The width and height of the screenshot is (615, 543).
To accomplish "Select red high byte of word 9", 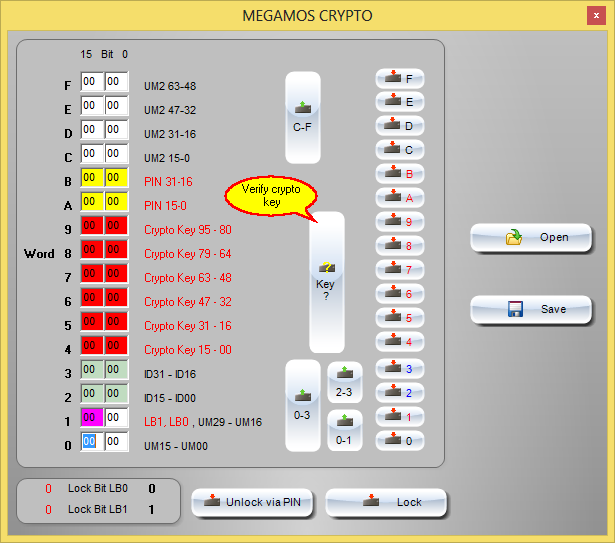I will click(92, 226).
